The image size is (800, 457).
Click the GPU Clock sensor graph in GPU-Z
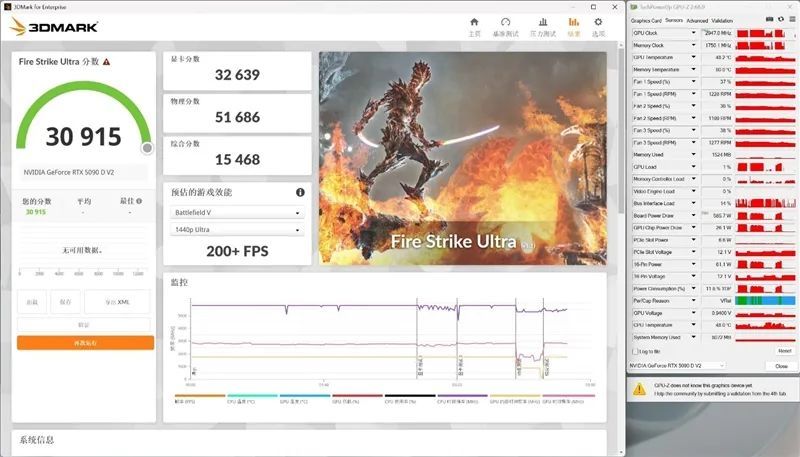[765, 33]
